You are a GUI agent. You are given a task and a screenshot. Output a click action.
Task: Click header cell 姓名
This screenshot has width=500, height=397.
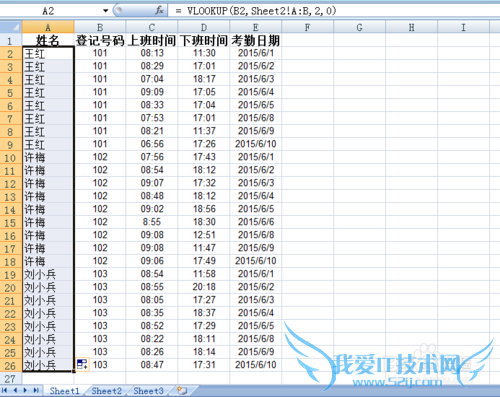pos(48,40)
